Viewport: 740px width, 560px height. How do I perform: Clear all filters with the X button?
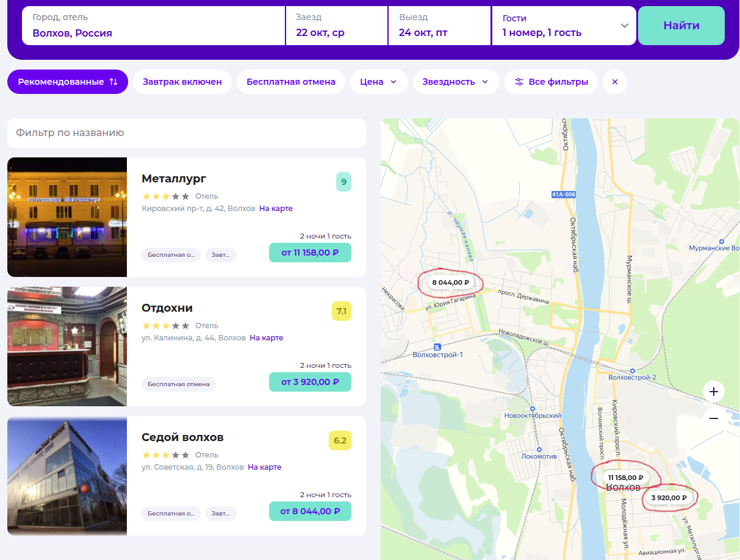(614, 82)
